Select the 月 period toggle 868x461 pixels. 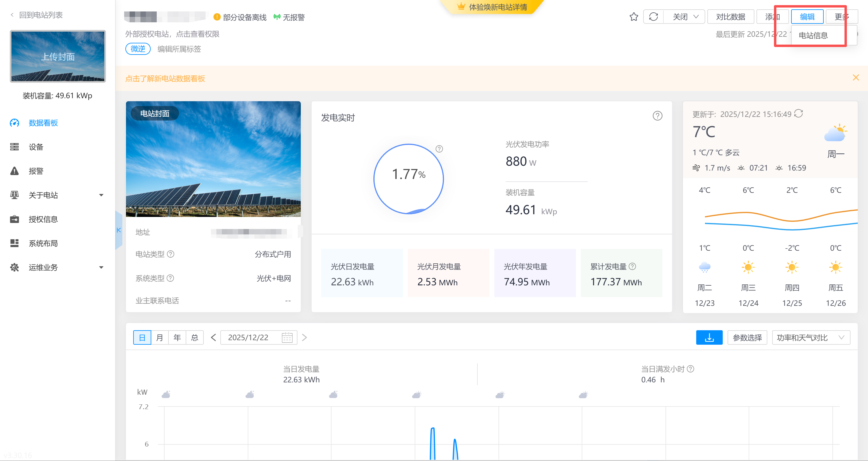(160, 337)
